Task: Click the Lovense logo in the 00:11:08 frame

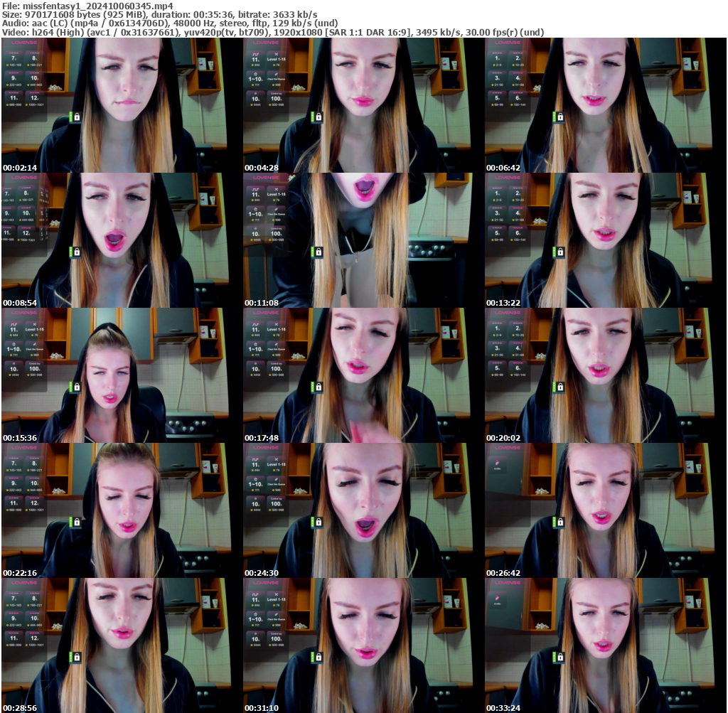Action: (266, 178)
